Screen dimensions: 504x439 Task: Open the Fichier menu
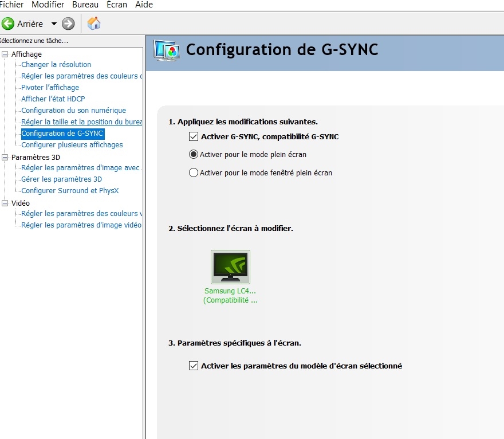tap(11, 5)
